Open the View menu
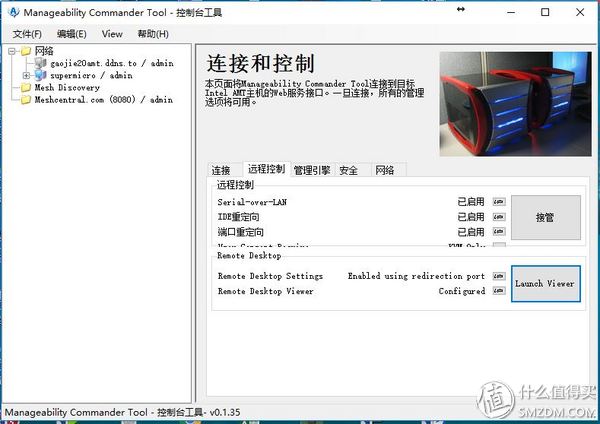Image resolution: width=600 pixels, height=424 pixels. (x=112, y=34)
